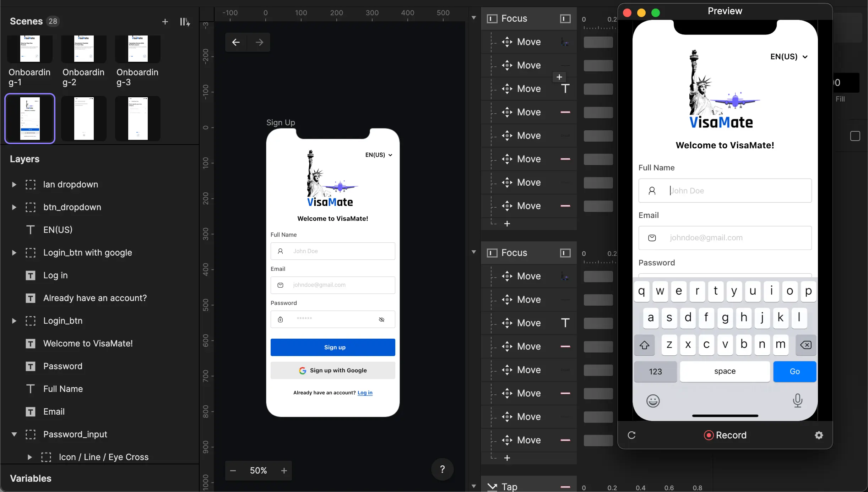Collapse the first Focus trigger with its triangle
The image size is (868, 492).
pyautogui.click(x=474, y=17)
